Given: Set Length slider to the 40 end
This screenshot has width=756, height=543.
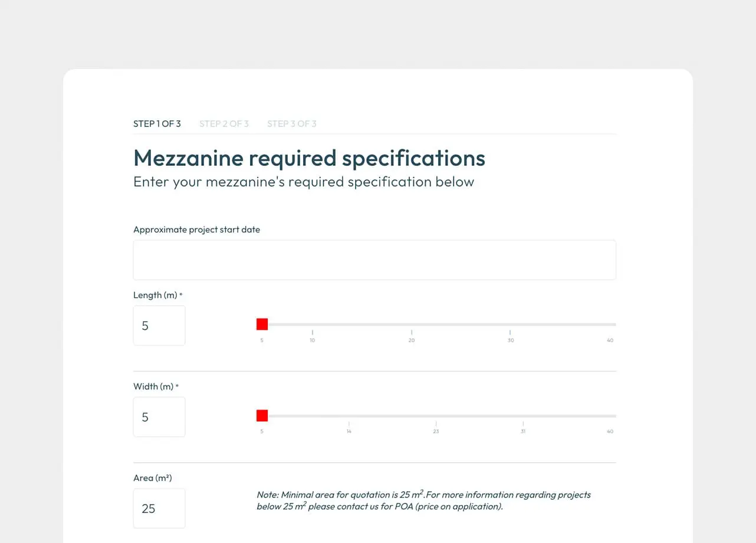Looking at the screenshot, I should tap(610, 325).
